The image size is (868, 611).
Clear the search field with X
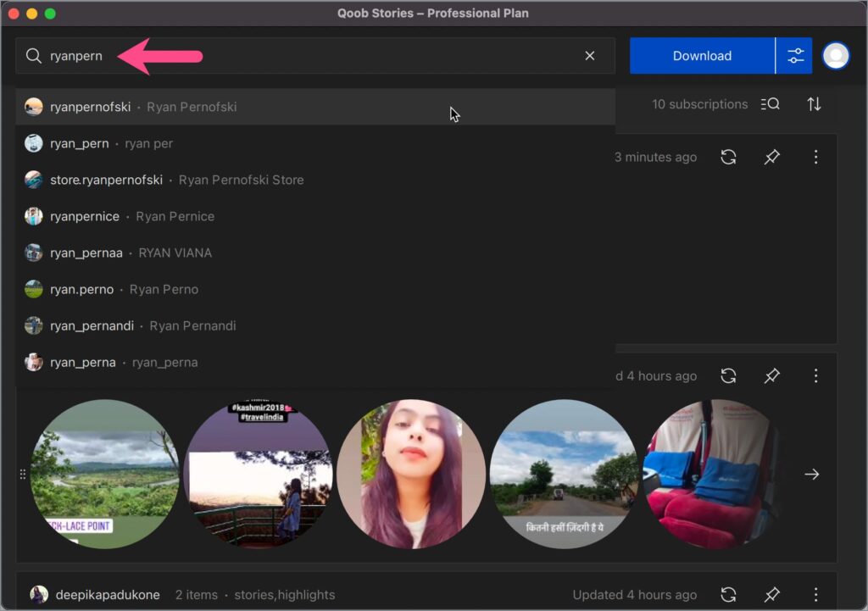click(590, 56)
